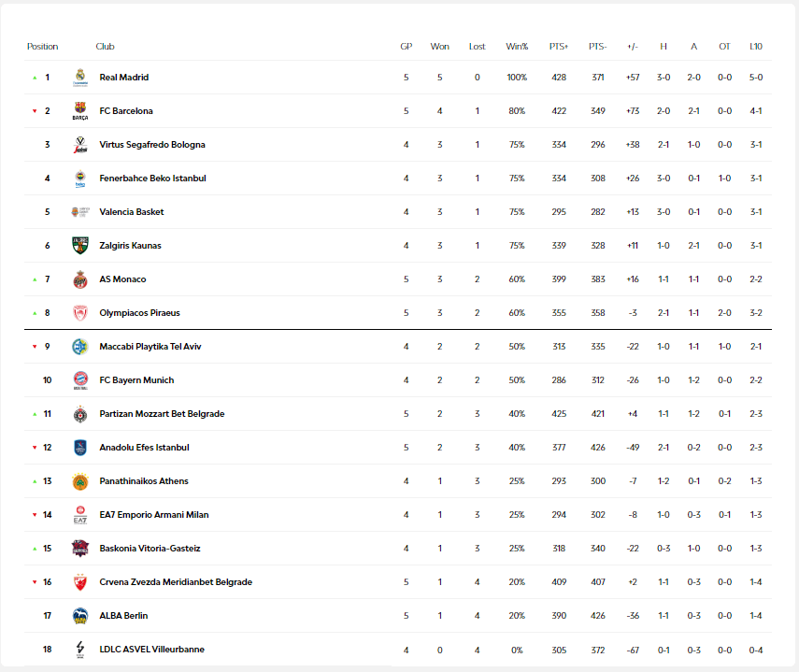Click the Olympiacos Piraeus logo
Viewport: 799px width, 672px height.
pyautogui.click(x=79, y=313)
